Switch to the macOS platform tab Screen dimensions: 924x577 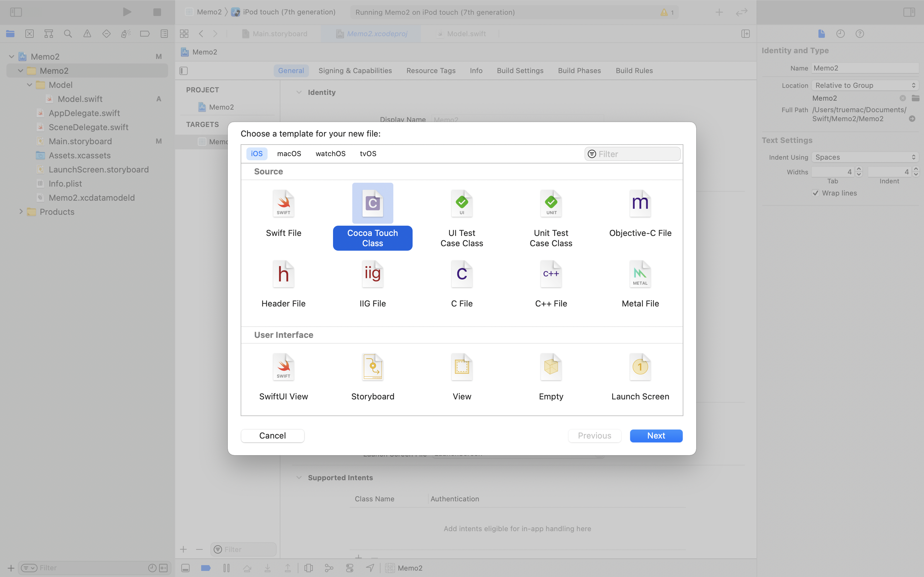coord(289,154)
